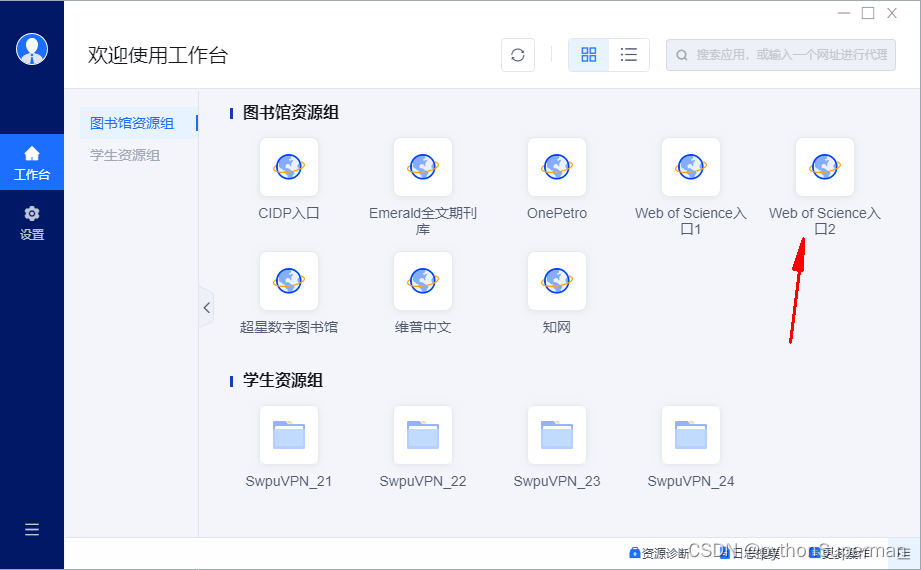Select 图书馆资源组 in the group list

139,123
